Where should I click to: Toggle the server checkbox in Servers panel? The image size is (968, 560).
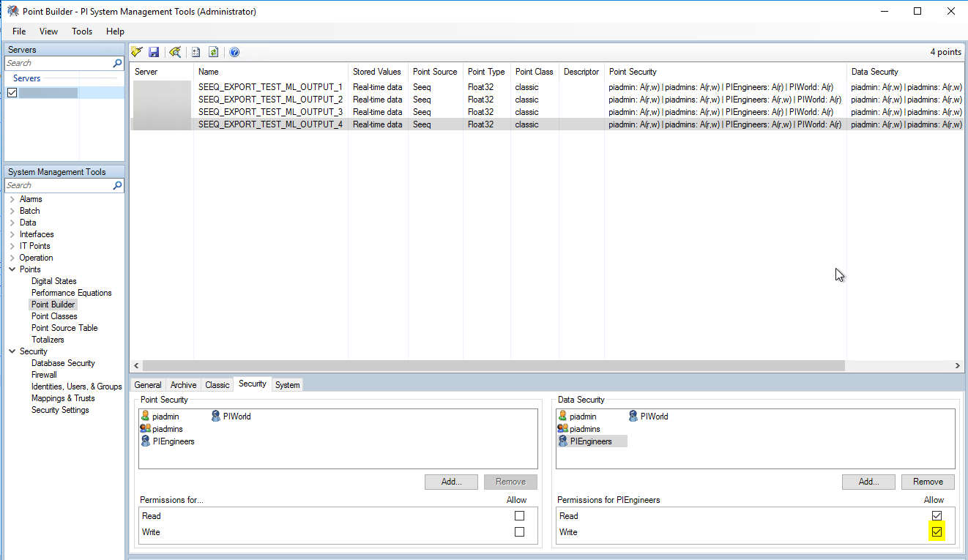pos(12,93)
